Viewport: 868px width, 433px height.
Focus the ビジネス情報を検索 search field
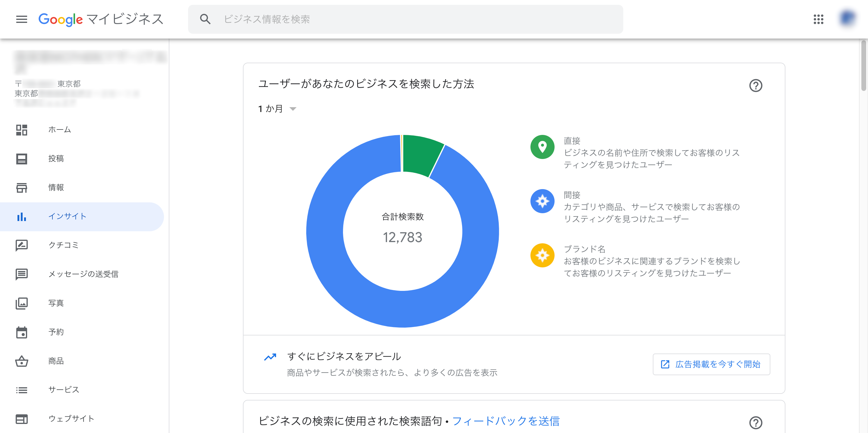[x=405, y=19]
